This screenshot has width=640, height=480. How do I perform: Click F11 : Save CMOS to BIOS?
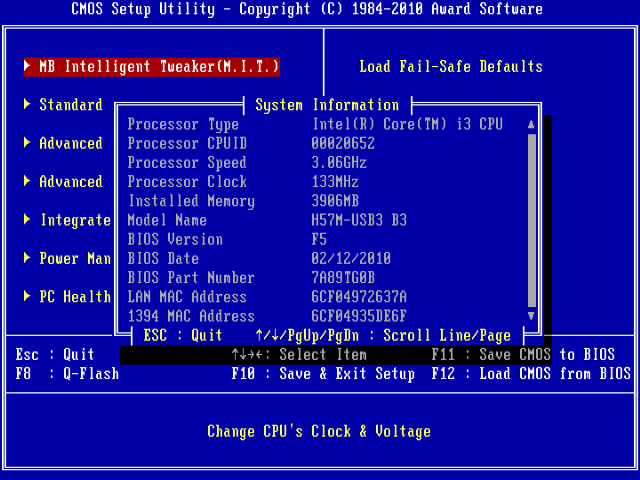523,354
